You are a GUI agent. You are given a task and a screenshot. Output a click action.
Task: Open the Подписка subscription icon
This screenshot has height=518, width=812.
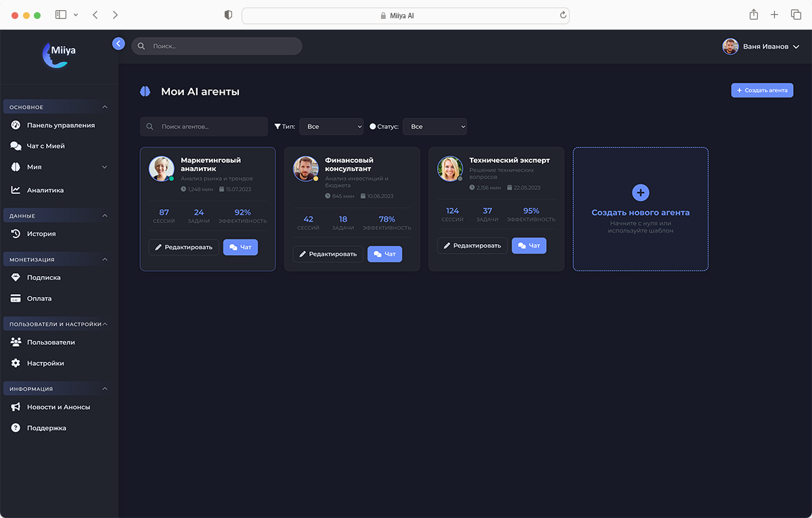(x=15, y=277)
